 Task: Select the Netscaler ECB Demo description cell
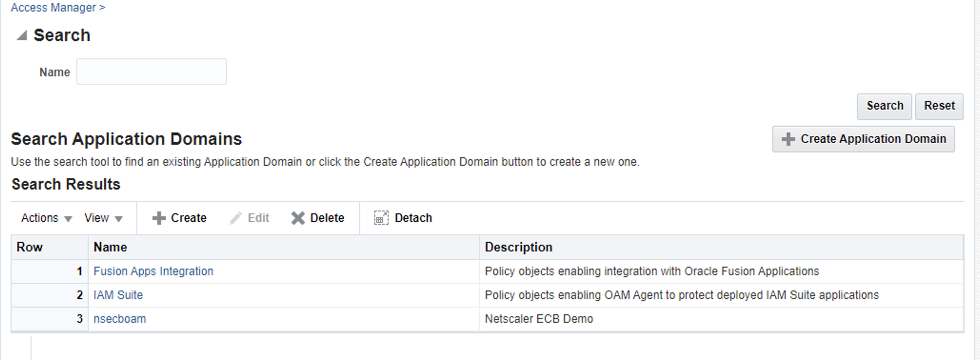(x=539, y=319)
